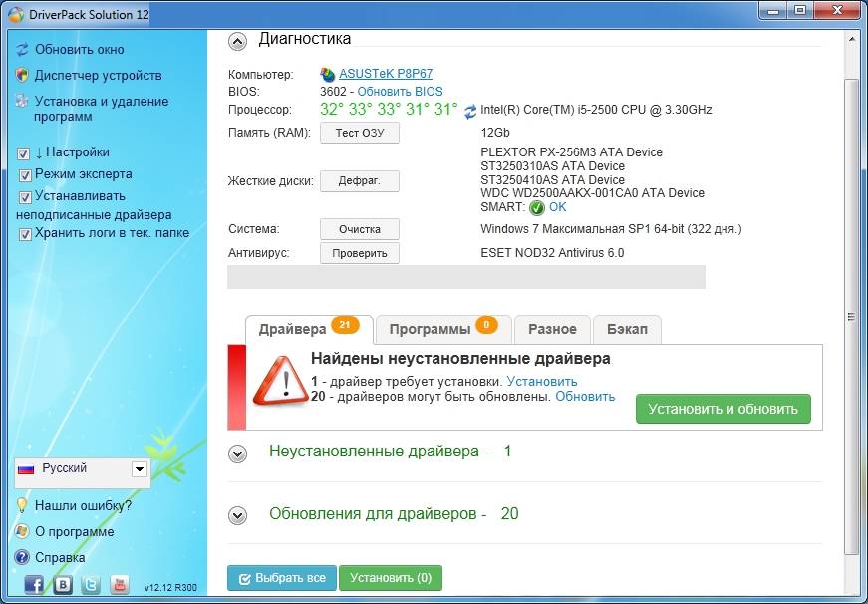Disable Режим эксперта checkbox
Screen dimensions: 868x604
coord(25,174)
